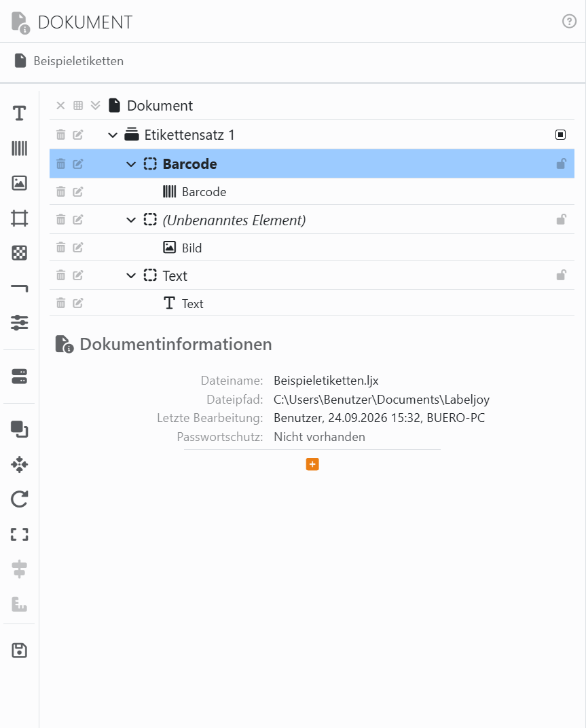
Task: Click the DOKUMENT panel title
Action: click(x=85, y=22)
